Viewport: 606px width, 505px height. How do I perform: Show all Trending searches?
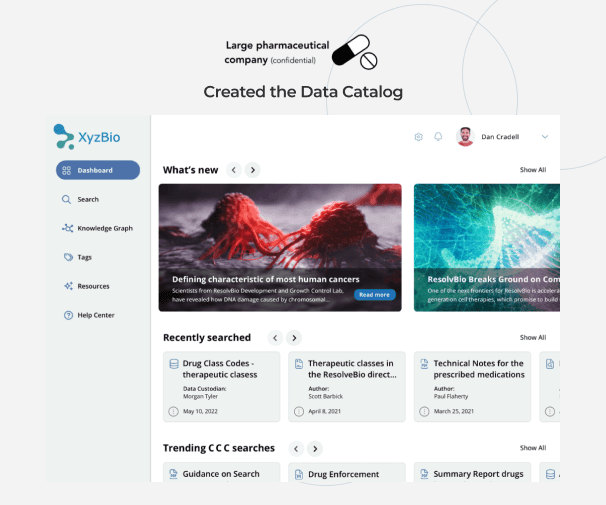click(x=533, y=448)
